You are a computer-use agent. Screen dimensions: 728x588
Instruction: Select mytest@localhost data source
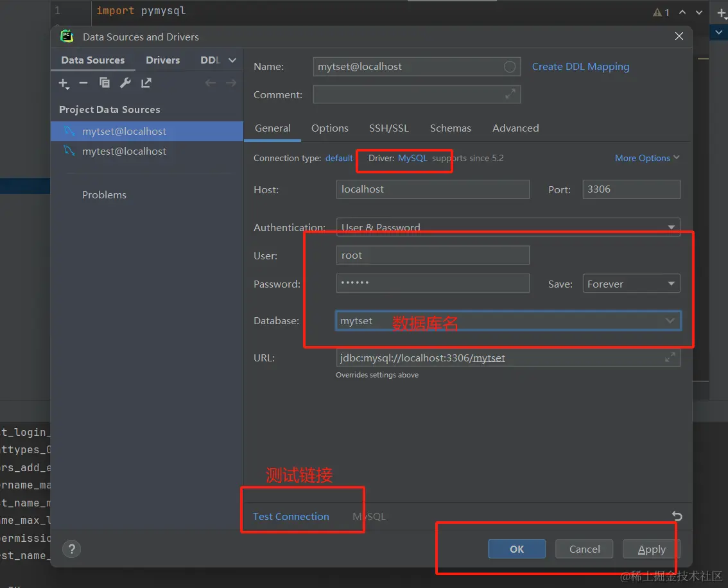(147, 151)
